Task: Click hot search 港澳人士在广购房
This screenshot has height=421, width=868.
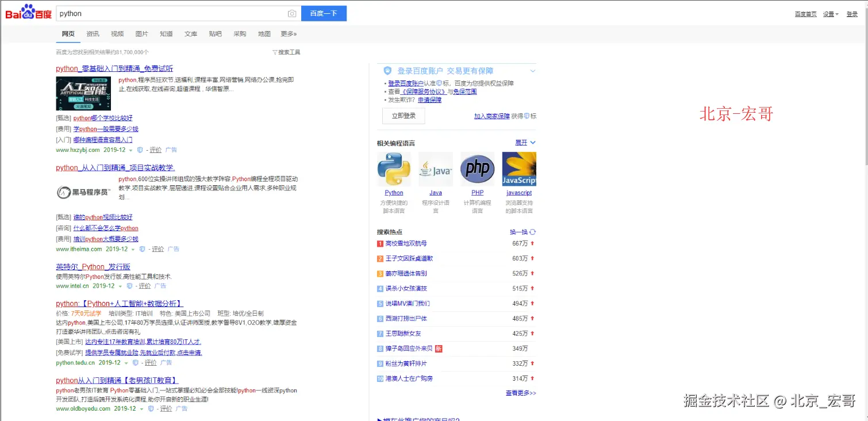Action: coord(409,378)
